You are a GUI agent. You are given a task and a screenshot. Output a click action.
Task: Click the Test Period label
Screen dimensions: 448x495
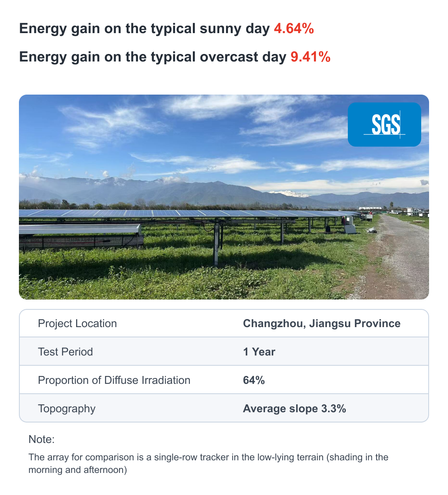[65, 352]
